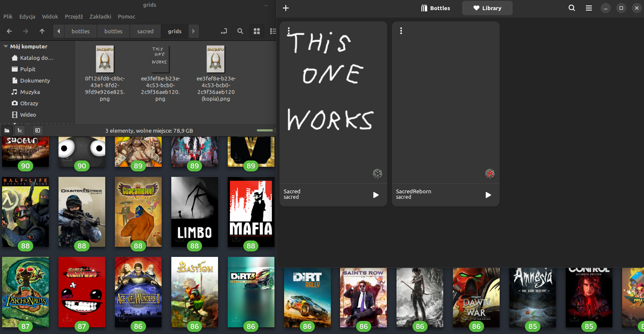Open three-dot menu on Sacred card
The height and width of the screenshot is (334, 644).
(x=289, y=31)
